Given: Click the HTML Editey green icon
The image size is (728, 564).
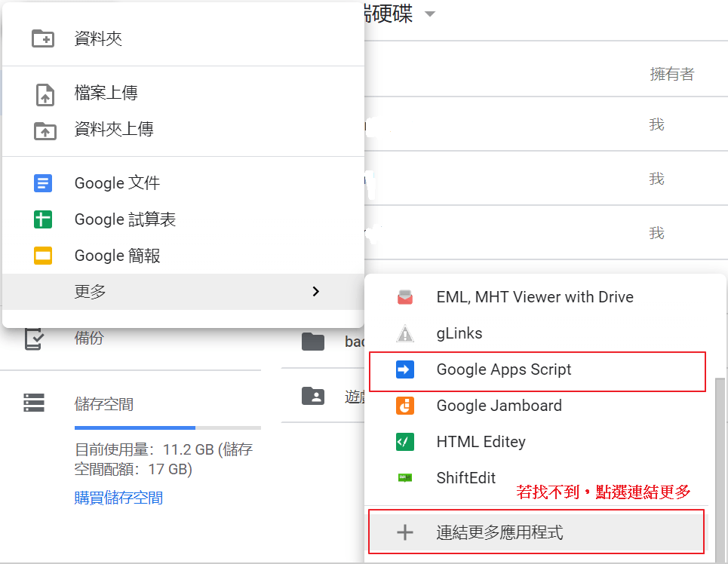Looking at the screenshot, I should click(405, 442).
